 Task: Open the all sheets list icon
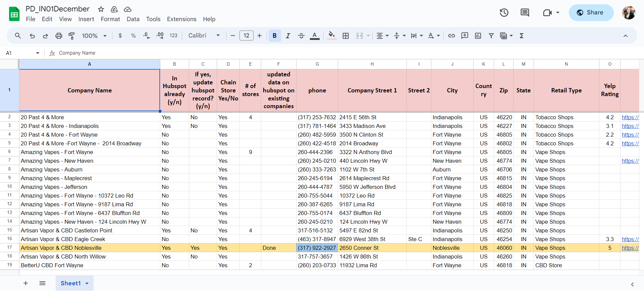click(42, 283)
